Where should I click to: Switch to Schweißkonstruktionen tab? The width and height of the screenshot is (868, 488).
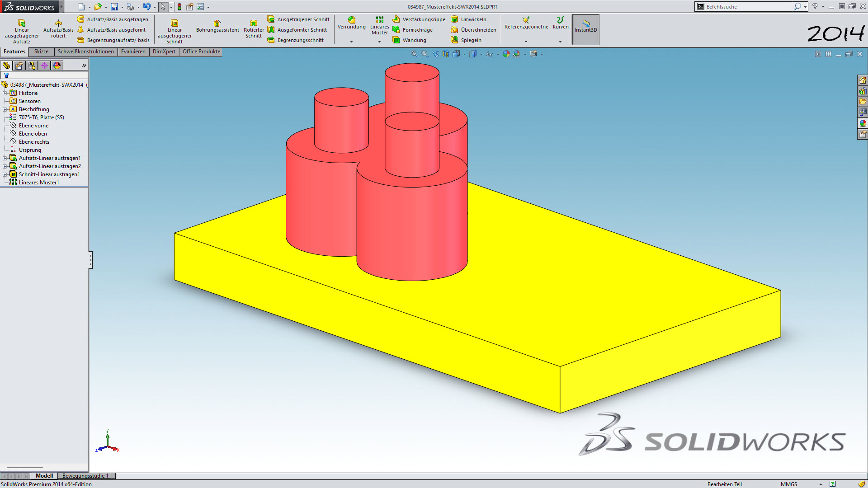(86, 52)
